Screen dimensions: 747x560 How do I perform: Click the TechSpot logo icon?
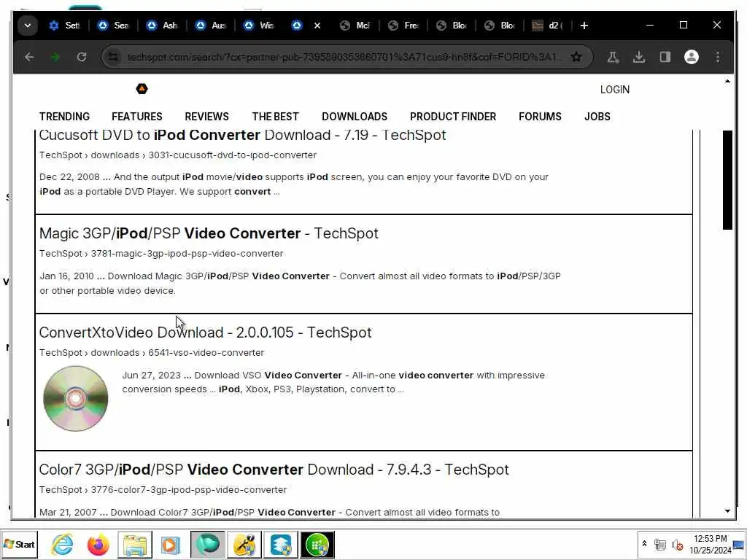click(142, 88)
